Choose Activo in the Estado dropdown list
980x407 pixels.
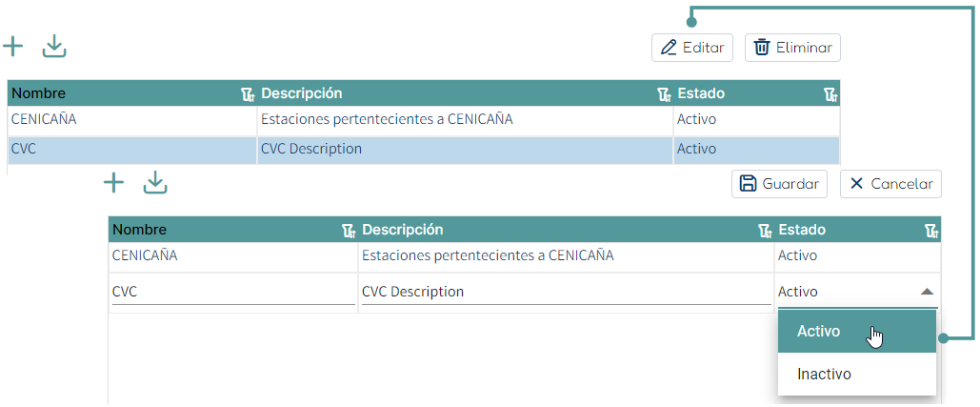click(857, 332)
